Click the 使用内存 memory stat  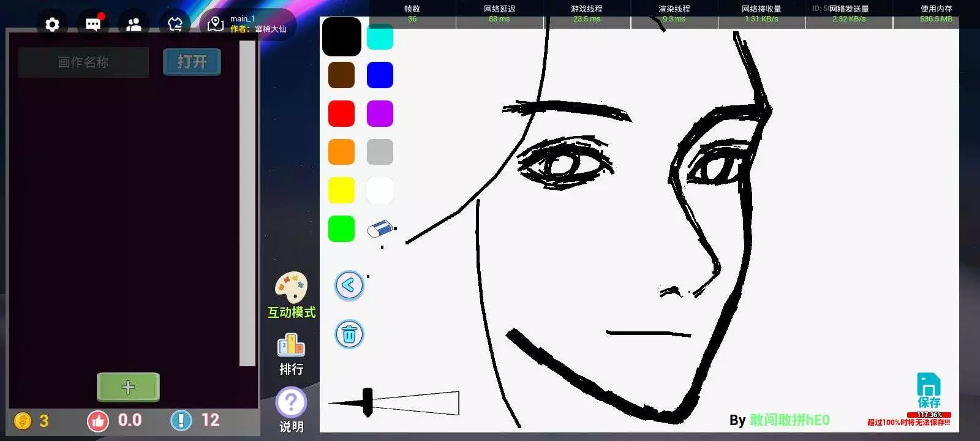click(x=936, y=13)
